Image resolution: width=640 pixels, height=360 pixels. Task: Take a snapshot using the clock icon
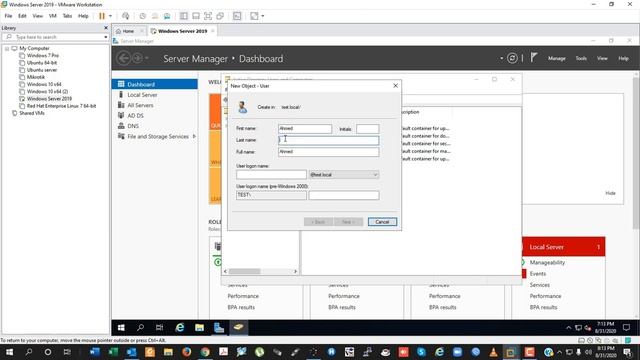click(x=142, y=16)
